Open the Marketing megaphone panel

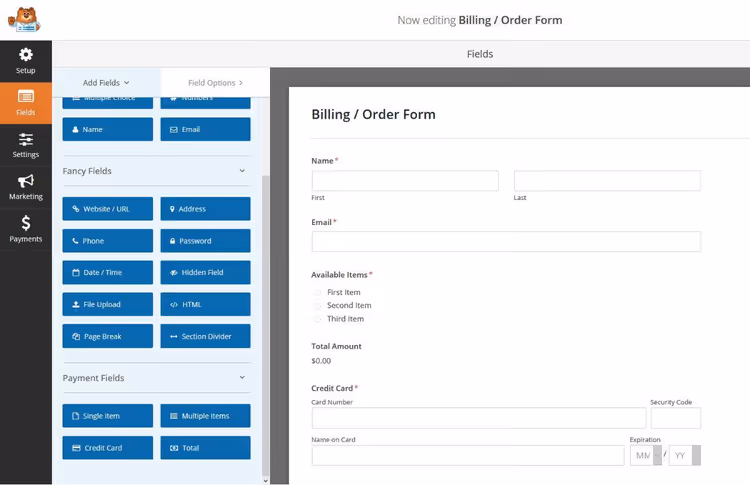(26, 187)
